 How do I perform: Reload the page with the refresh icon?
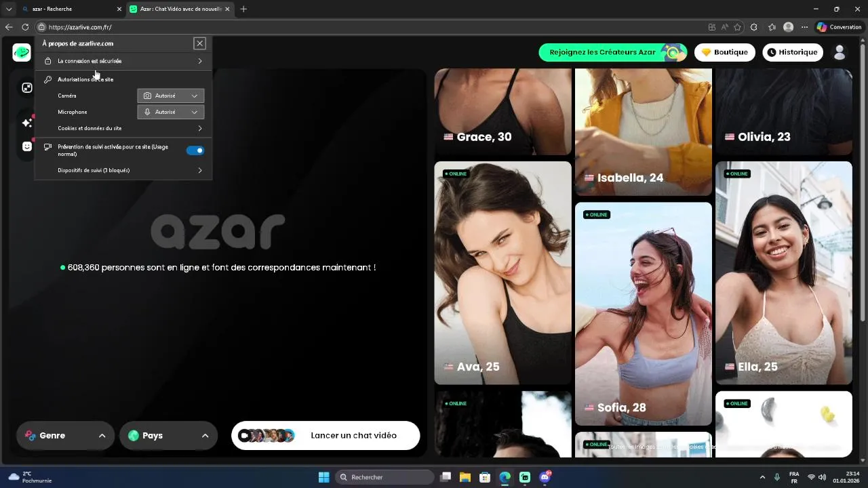[x=25, y=27]
